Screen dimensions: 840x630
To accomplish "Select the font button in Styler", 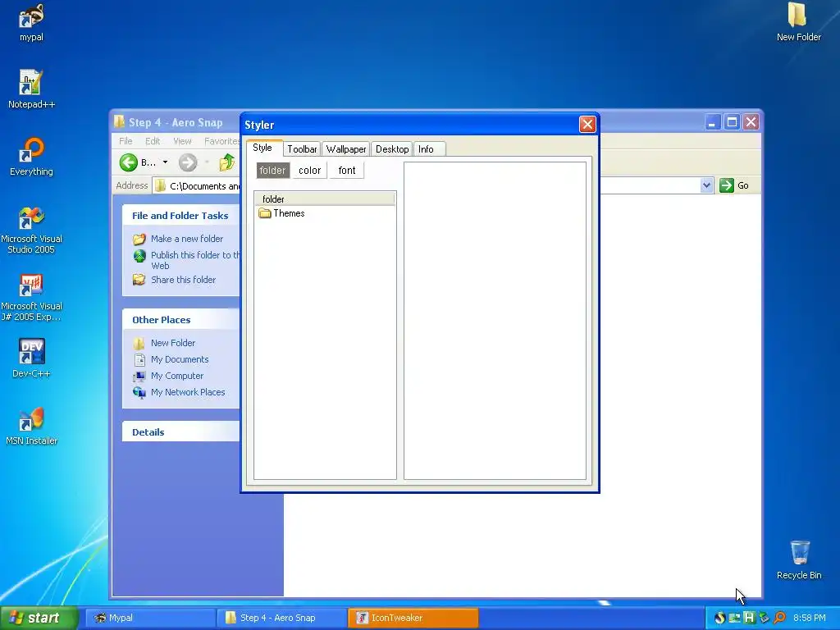I will tap(347, 171).
